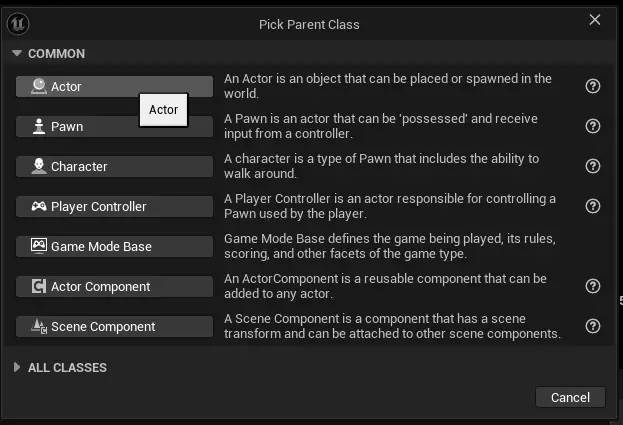Collapse the Common section
Screen dimensions: 623x425
click(16, 53)
